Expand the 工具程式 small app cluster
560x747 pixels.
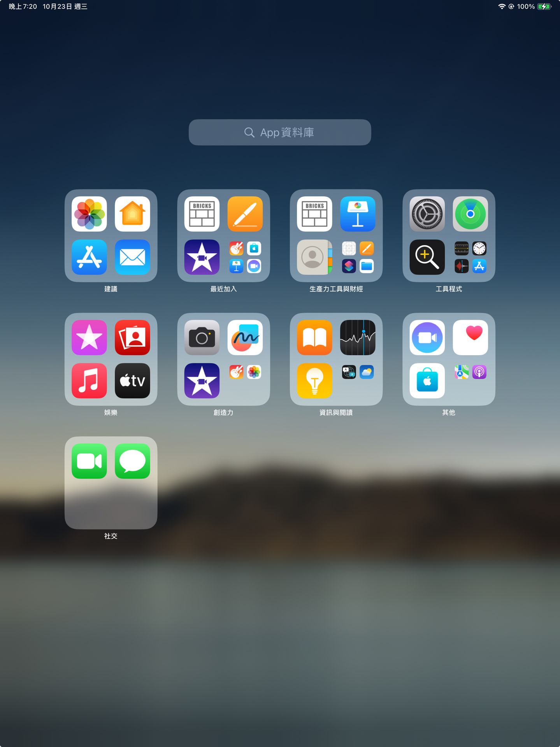pyautogui.click(x=470, y=257)
